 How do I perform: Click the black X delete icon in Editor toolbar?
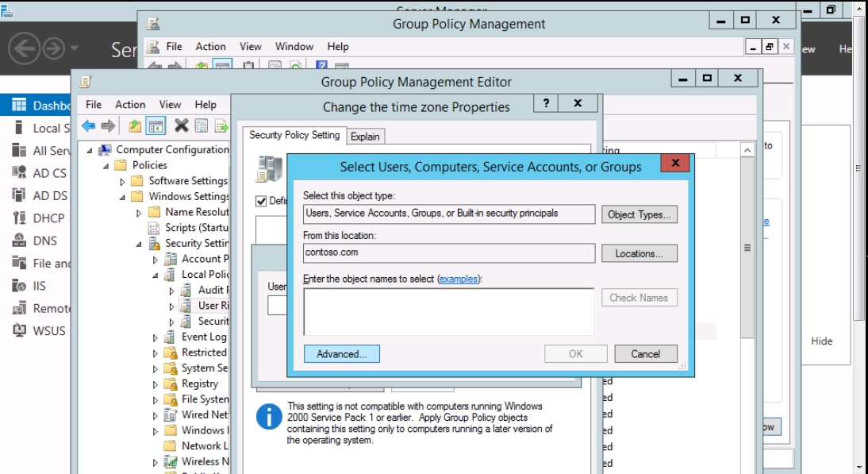(x=181, y=125)
